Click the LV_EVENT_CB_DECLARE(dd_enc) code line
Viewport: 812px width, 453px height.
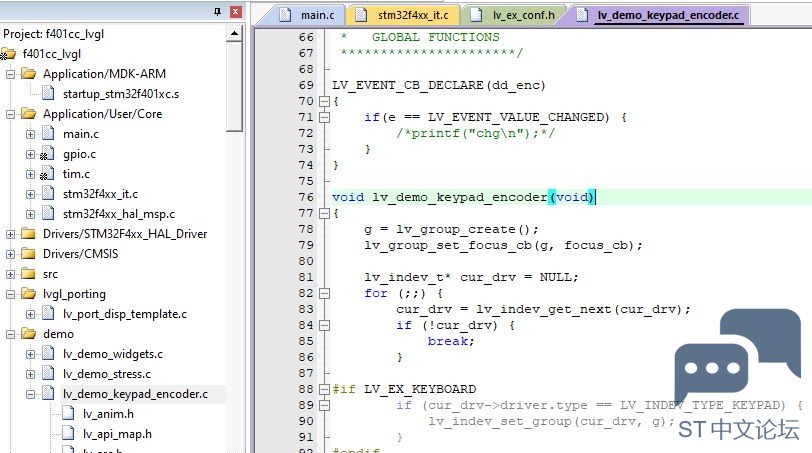439,85
